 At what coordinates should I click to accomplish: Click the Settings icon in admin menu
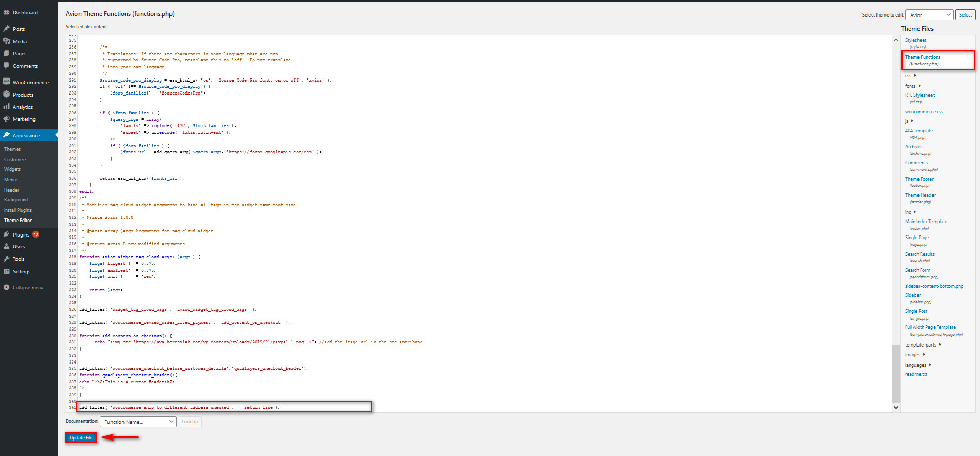pyautogui.click(x=7, y=271)
